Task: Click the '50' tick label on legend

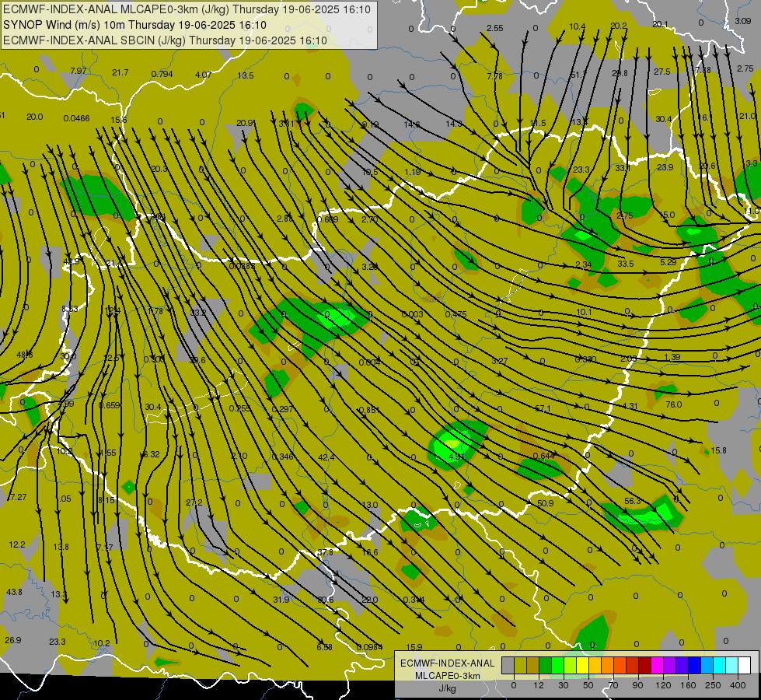Action: pyautogui.click(x=588, y=685)
